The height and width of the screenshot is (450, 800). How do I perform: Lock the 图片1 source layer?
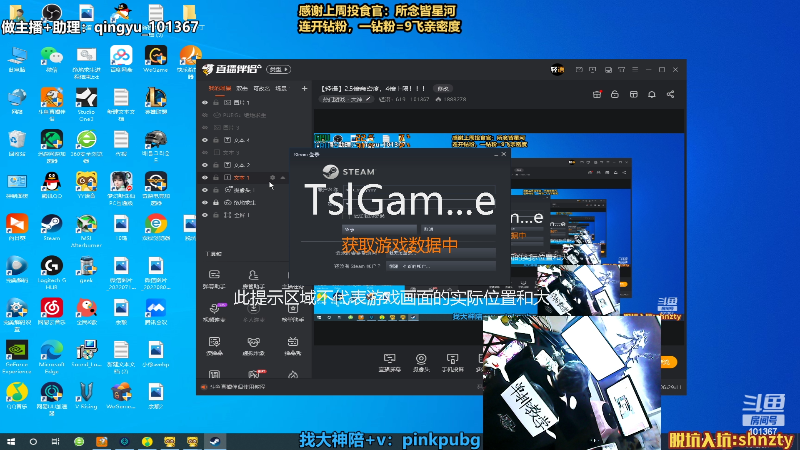[x=216, y=103]
